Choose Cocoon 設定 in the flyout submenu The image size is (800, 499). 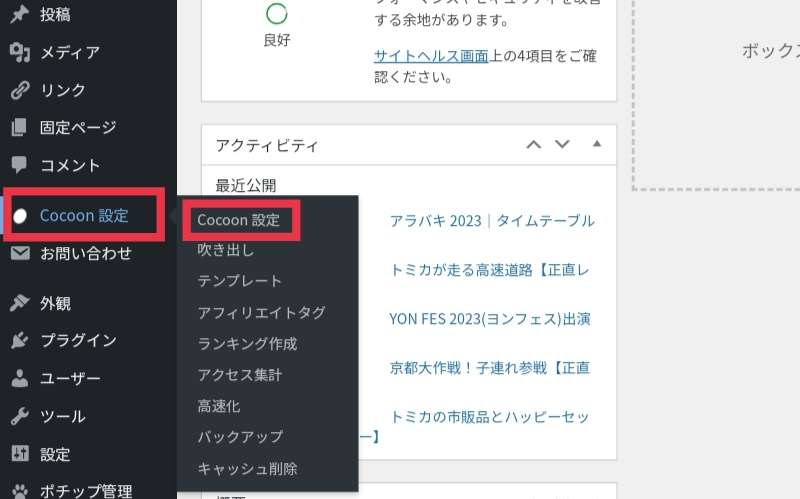click(x=239, y=220)
